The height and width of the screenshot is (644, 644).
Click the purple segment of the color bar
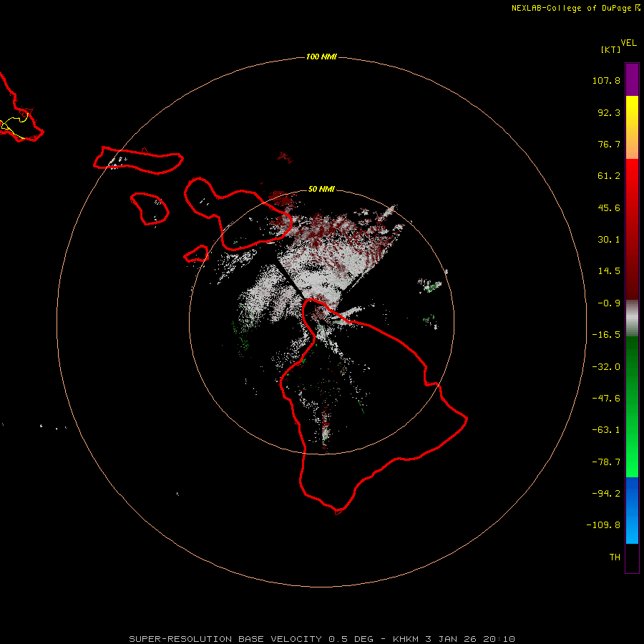(632, 79)
